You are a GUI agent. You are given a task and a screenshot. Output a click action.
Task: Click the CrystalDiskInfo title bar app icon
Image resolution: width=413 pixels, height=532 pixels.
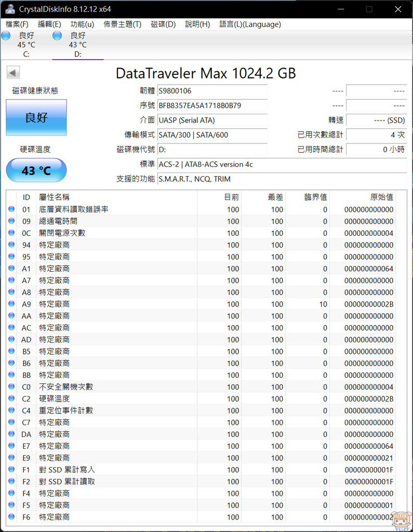[x=10, y=9]
